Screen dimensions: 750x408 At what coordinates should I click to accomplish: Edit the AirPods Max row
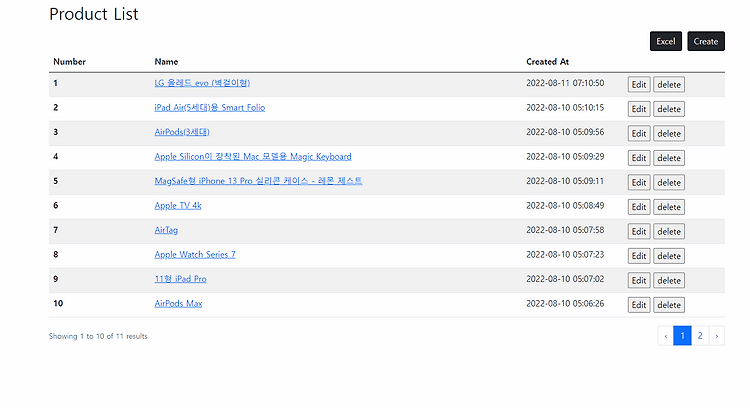(x=639, y=305)
